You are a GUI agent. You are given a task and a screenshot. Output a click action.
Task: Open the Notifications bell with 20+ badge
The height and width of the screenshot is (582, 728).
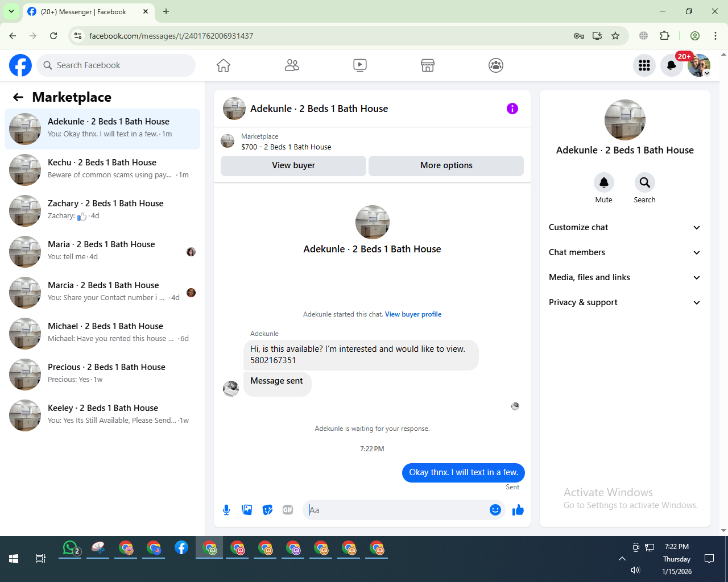click(x=672, y=65)
